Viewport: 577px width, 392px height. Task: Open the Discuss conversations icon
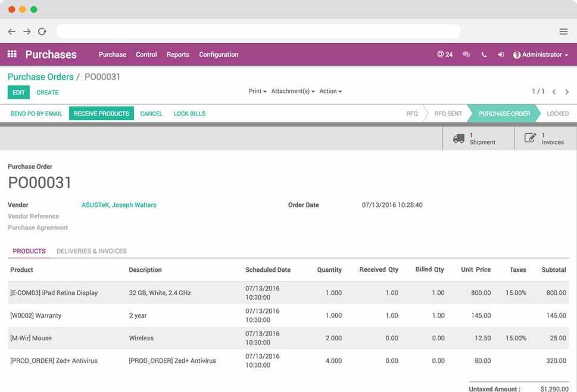(466, 54)
